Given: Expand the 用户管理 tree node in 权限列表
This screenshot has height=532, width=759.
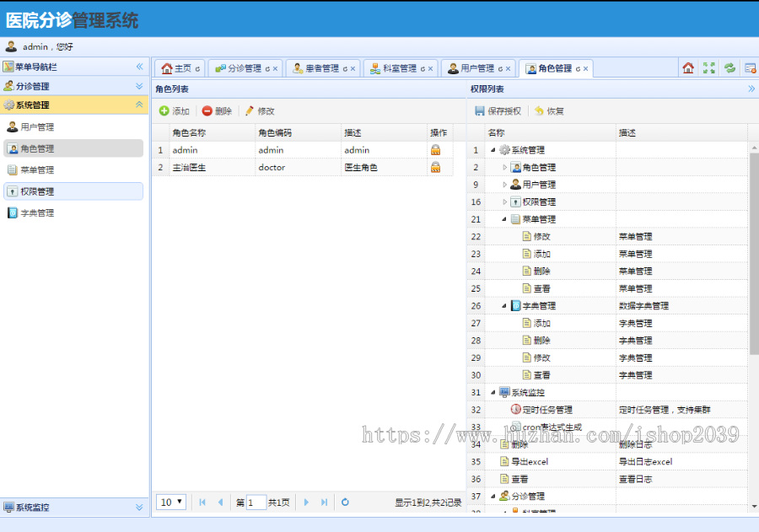Looking at the screenshot, I should pyautogui.click(x=504, y=185).
